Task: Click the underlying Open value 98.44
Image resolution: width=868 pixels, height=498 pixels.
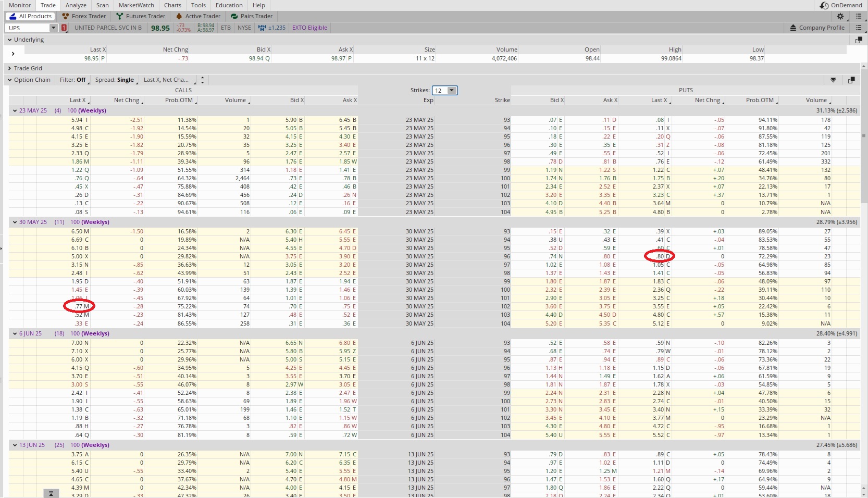Action: (592, 58)
